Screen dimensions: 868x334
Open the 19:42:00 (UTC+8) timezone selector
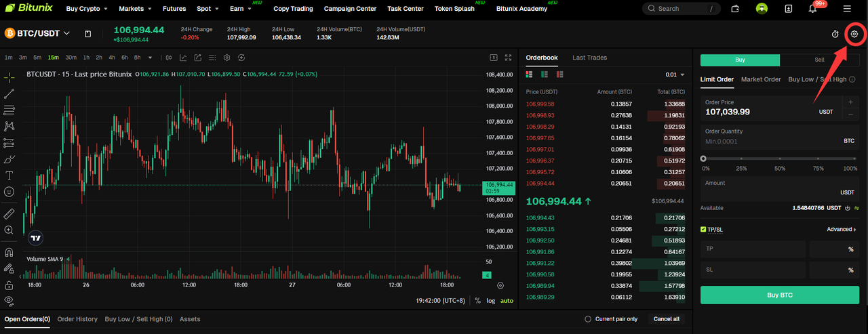tap(441, 301)
